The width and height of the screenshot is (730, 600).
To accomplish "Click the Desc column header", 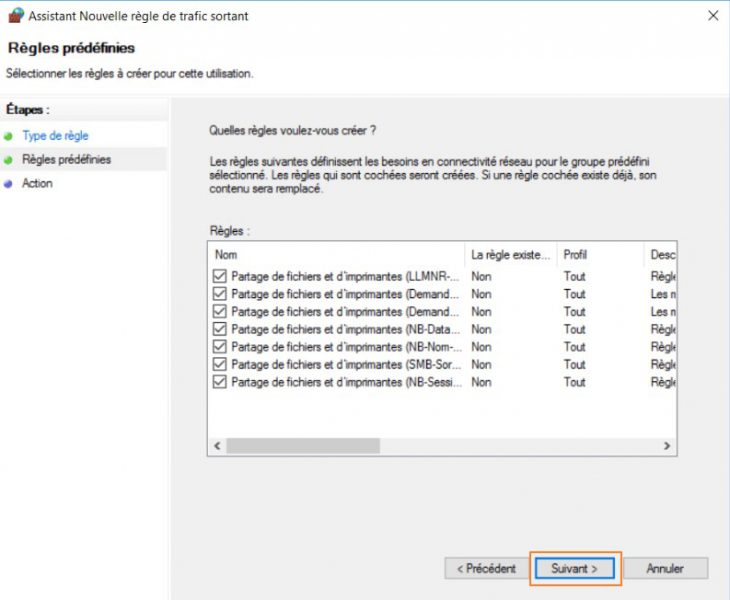I will pyautogui.click(x=661, y=255).
